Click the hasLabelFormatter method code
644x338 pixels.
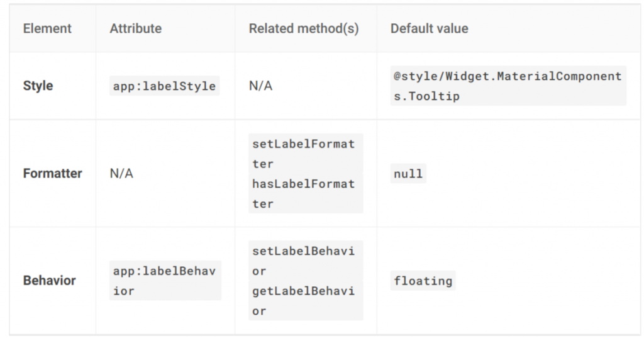pyautogui.click(x=303, y=194)
